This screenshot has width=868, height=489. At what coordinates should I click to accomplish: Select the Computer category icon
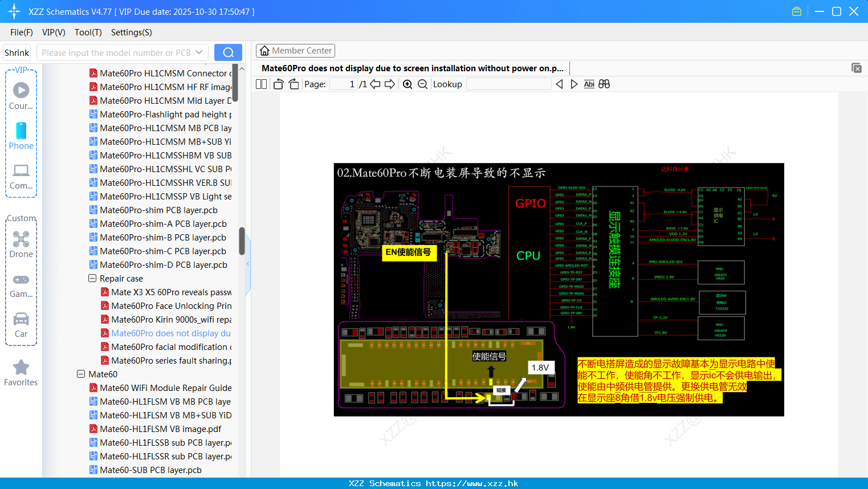[21, 176]
